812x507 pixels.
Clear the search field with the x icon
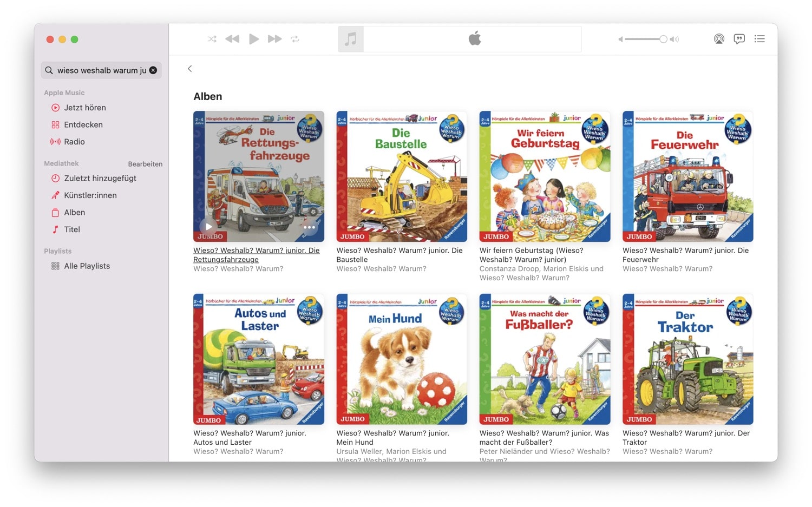(153, 70)
